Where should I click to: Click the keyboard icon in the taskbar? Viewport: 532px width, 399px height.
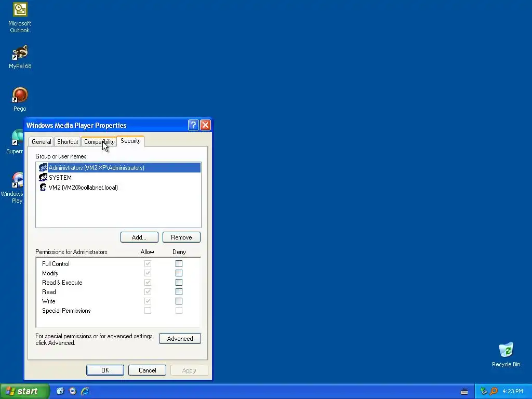(464, 392)
